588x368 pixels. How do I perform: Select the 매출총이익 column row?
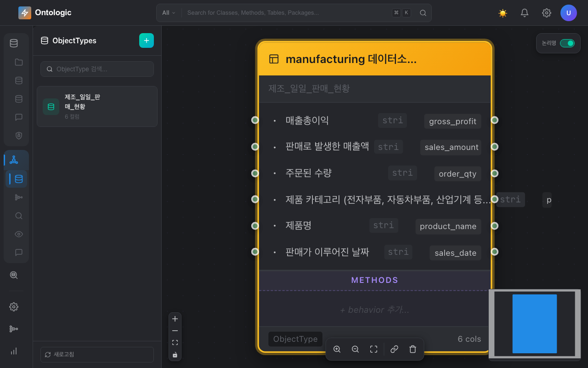click(x=375, y=121)
